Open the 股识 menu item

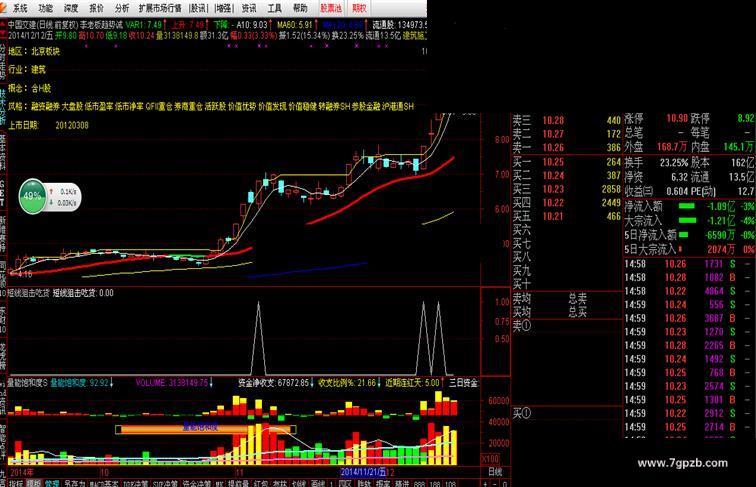coord(198,8)
